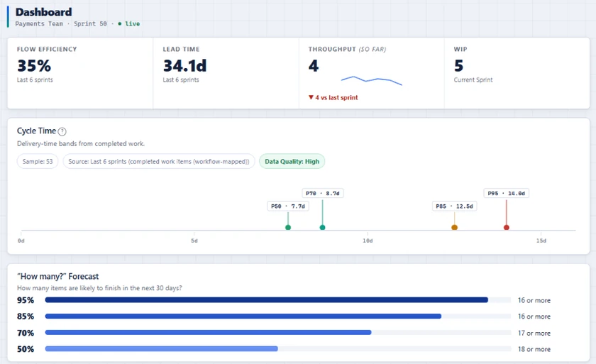
Task: Click the '17 or more' forecast result
Action: (534, 333)
